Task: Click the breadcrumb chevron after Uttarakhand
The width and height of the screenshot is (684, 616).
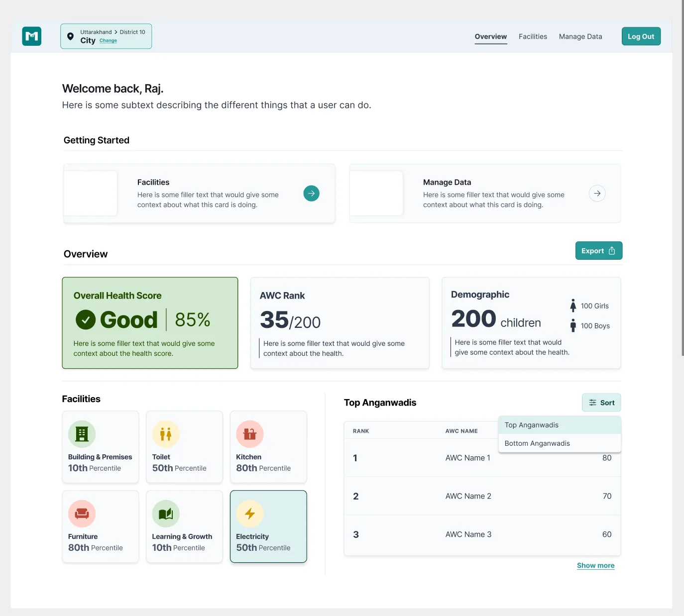Action: coord(115,32)
